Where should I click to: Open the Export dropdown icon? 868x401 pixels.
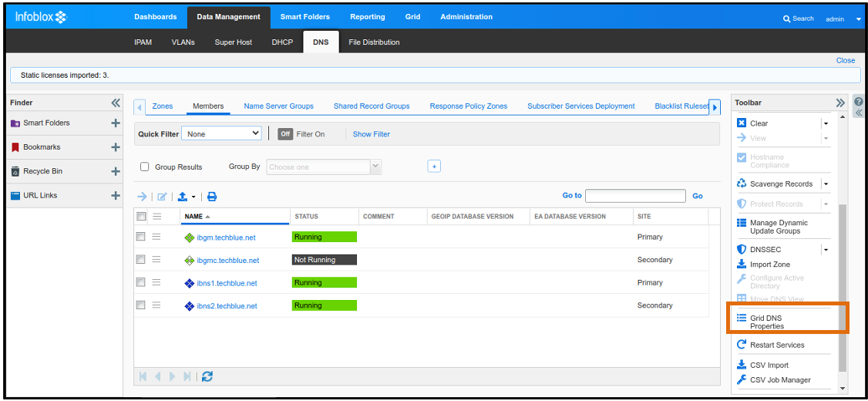coord(187,197)
